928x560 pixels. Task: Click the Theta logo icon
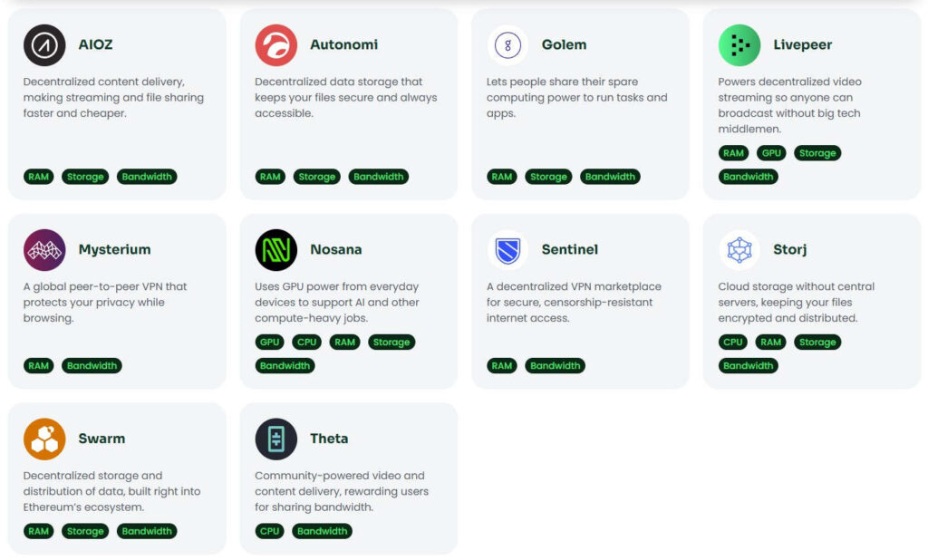pyautogui.click(x=276, y=439)
